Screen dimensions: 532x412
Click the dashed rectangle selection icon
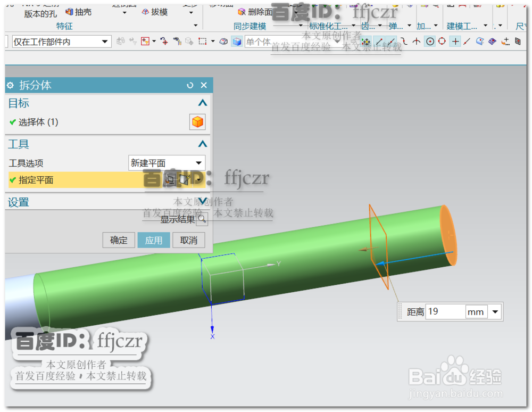[x=203, y=42]
